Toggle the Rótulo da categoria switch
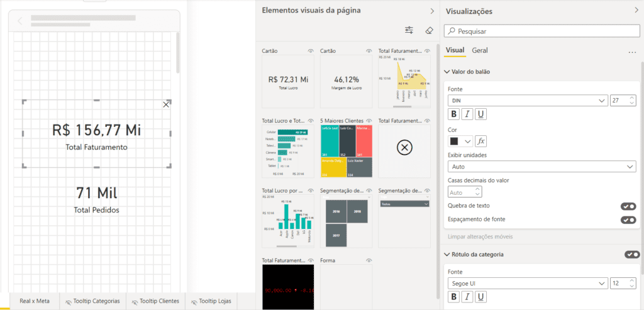This screenshot has width=644, height=310. click(x=632, y=255)
